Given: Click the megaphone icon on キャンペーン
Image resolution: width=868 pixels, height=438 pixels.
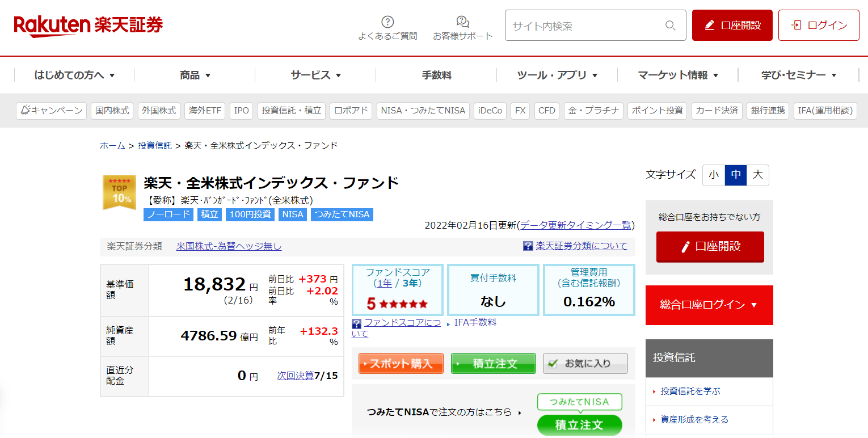Looking at the screenshot, I should [27, 111].
